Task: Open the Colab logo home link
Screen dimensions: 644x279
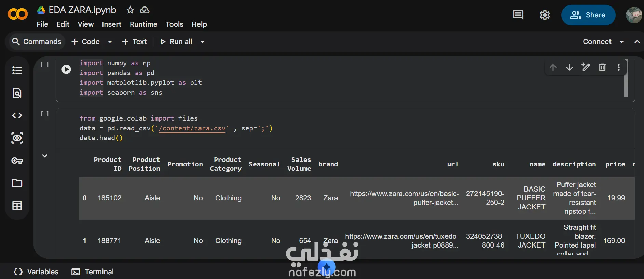Action: 17,14
